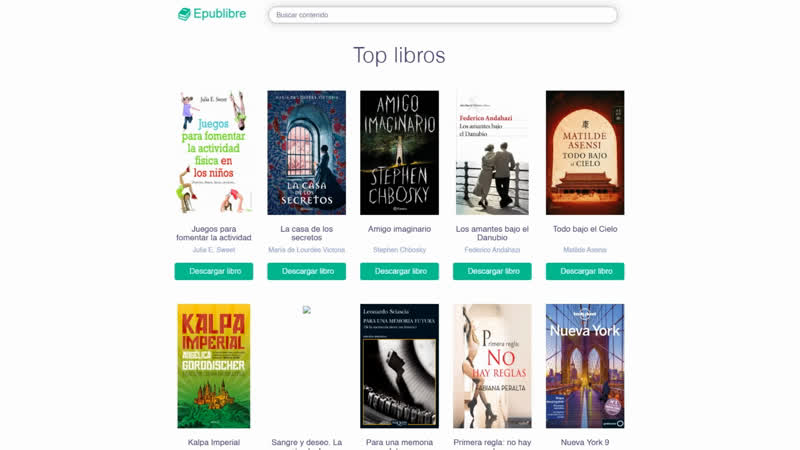The width and height of the screenshot is (800, 450).
Task: Click the broken image icon for Sangre y deseo
Action: 307,310
